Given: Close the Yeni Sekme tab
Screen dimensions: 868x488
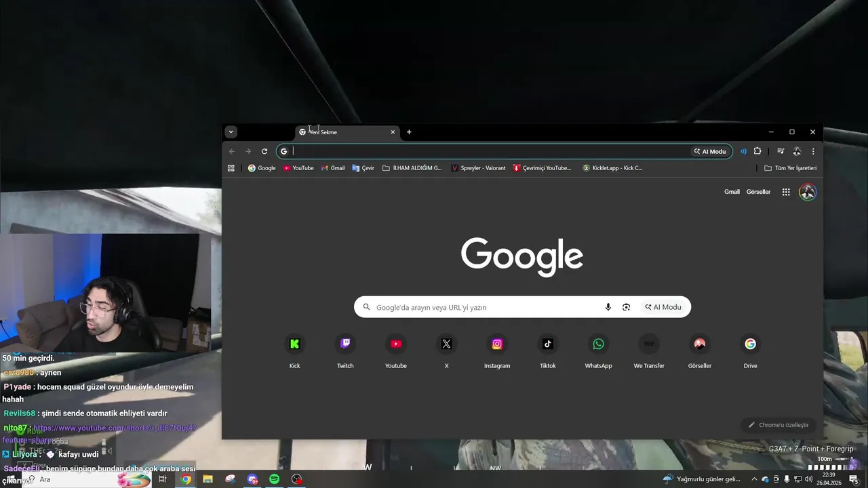Looking at the screenshot, I should tap(393, 132).
